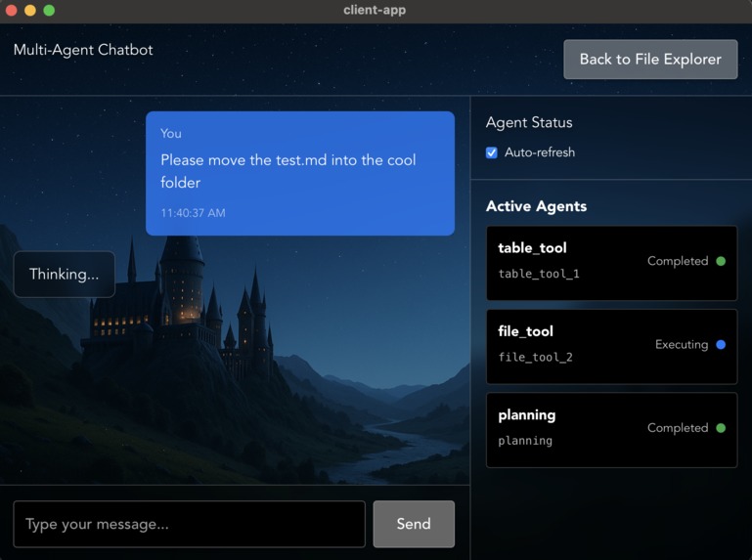Select the planning agent card
Viewport: 752px width, 560px height.
coord(611,430)
